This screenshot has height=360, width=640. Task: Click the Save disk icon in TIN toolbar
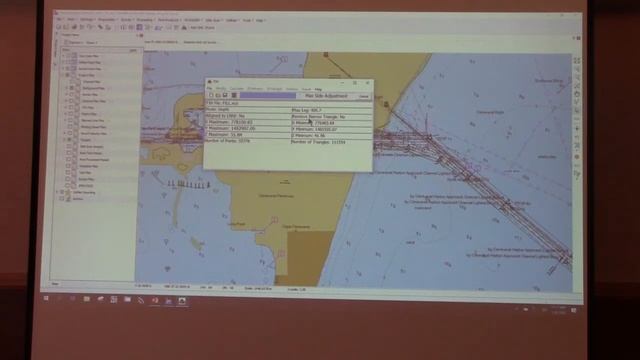tap(225, 95)
